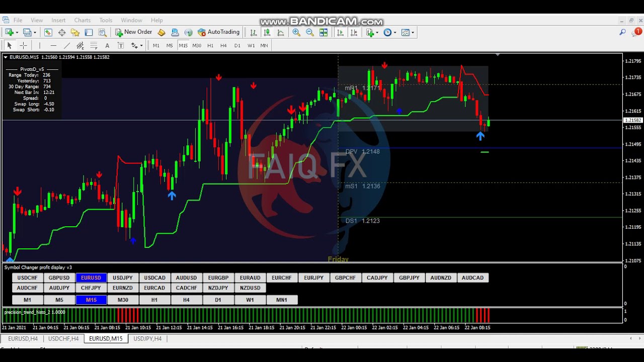Click the NZDUSD symbol changer button
The image size is (644, 362).
point(250,288)
